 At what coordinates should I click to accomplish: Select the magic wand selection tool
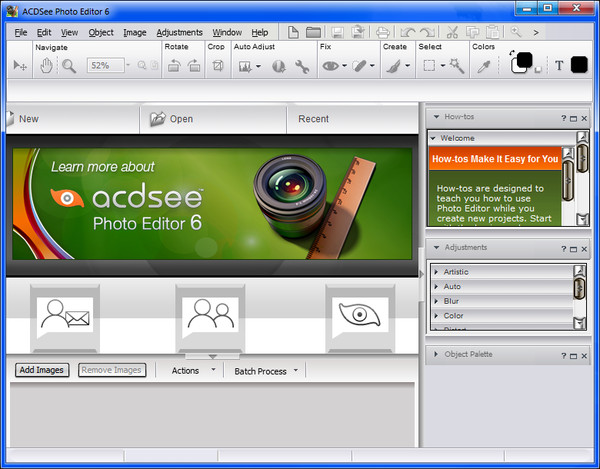[456, 66]
